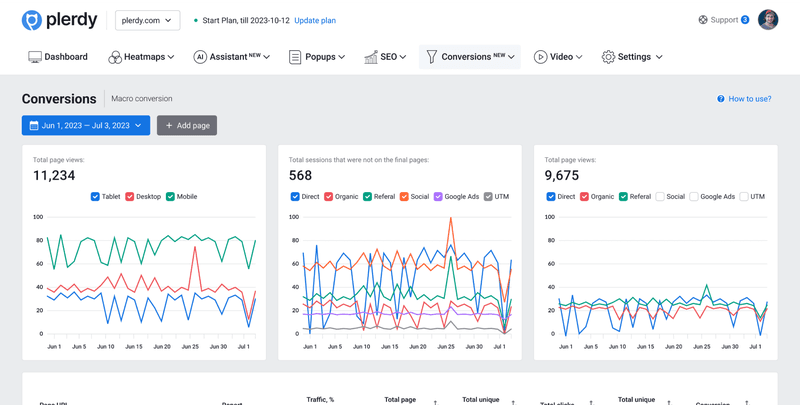Click the AI Assistant icon
The height and width of the screenshot is (405, 800).
(x=200, y=57)
